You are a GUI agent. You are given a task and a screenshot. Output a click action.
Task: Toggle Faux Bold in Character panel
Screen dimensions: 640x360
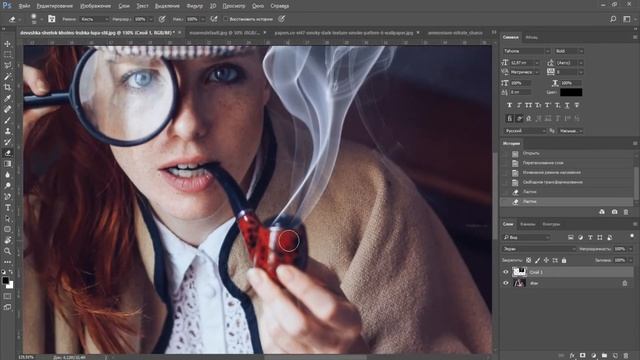509,105
